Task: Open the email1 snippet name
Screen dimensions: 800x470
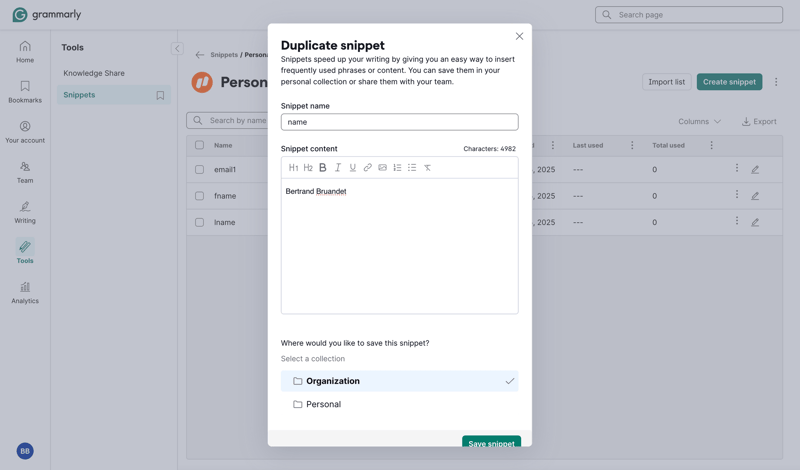Action: pos(225,169)
